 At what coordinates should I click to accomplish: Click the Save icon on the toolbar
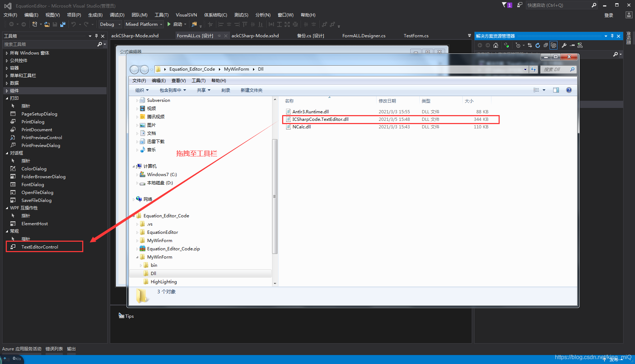coord(55,24)
